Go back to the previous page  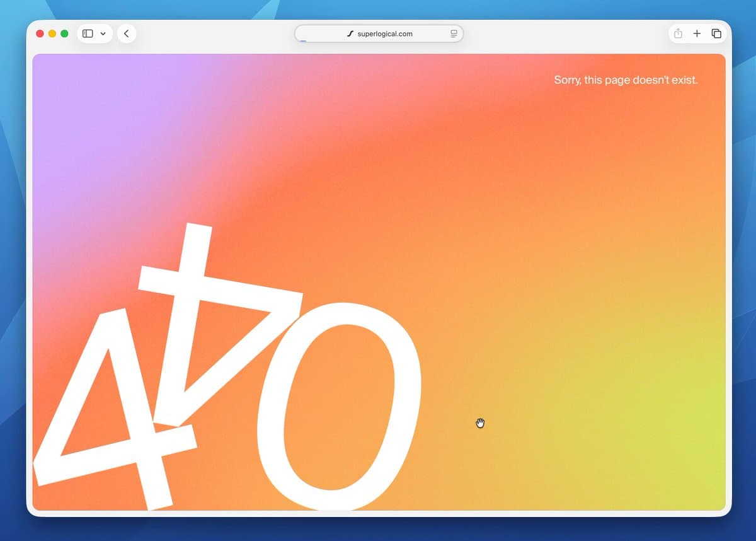click(x=127, y=33)
